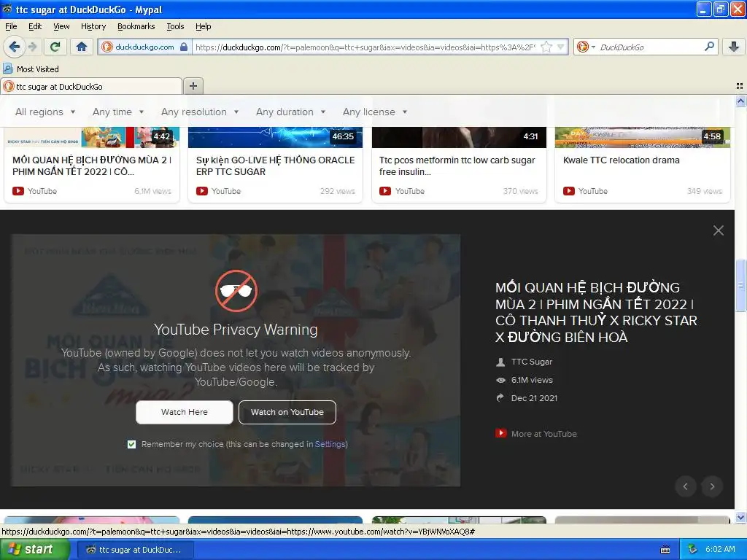The image size is (747, 560).
Task: Open the 4:58 video thumbnail
Action: [643, 137]
